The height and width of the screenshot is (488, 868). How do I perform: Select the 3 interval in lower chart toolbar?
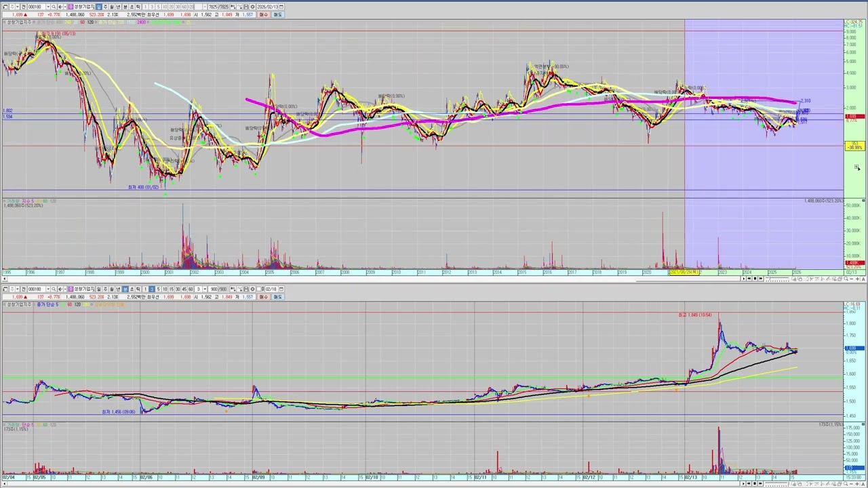(x=152, y=289)
